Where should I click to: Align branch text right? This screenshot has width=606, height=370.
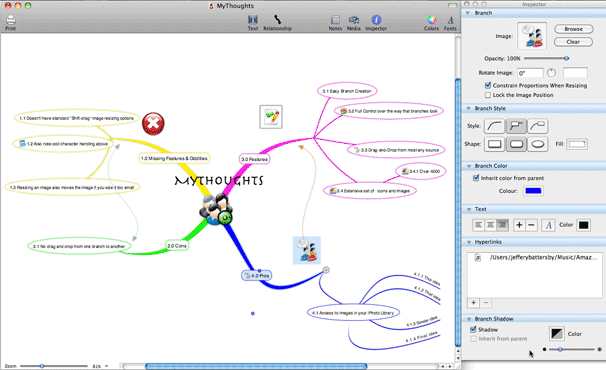(x=502, y=225)
